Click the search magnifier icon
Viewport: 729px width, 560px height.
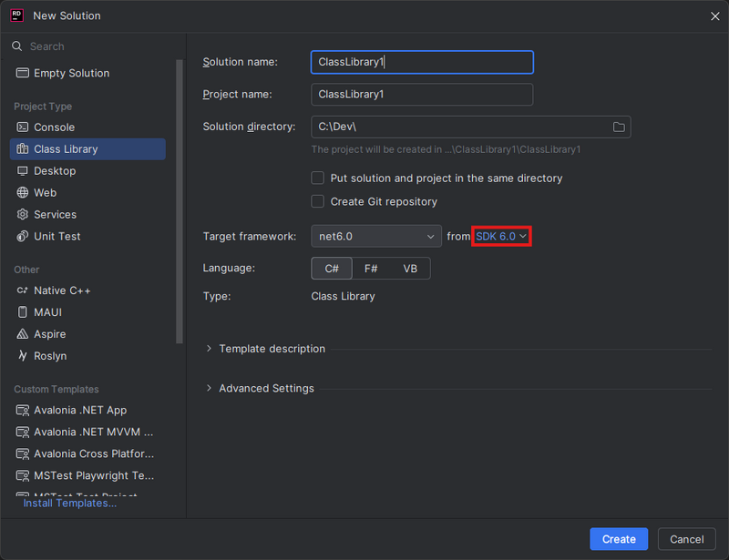pos(16,46)
